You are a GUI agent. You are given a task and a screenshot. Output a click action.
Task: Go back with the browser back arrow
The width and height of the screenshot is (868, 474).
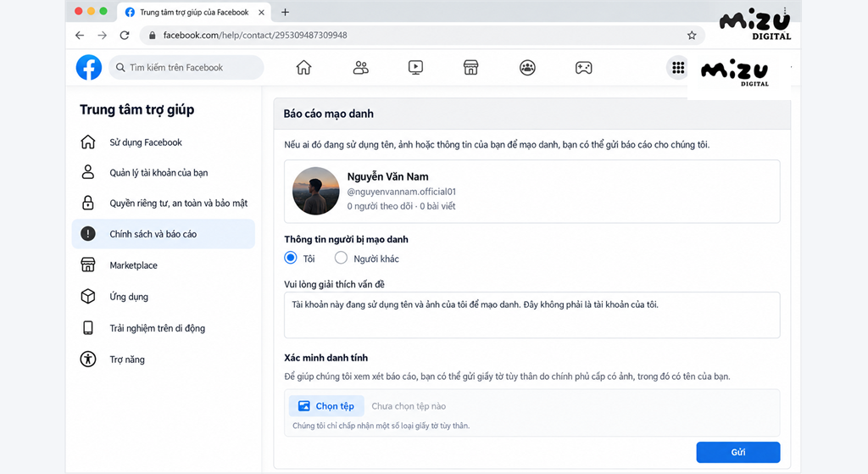80,36
